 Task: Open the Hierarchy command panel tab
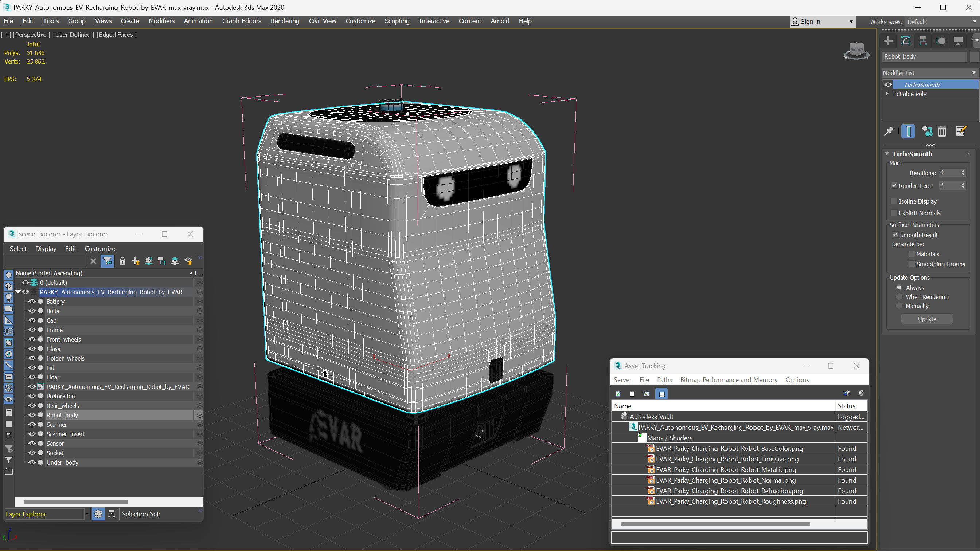(923, 41)
